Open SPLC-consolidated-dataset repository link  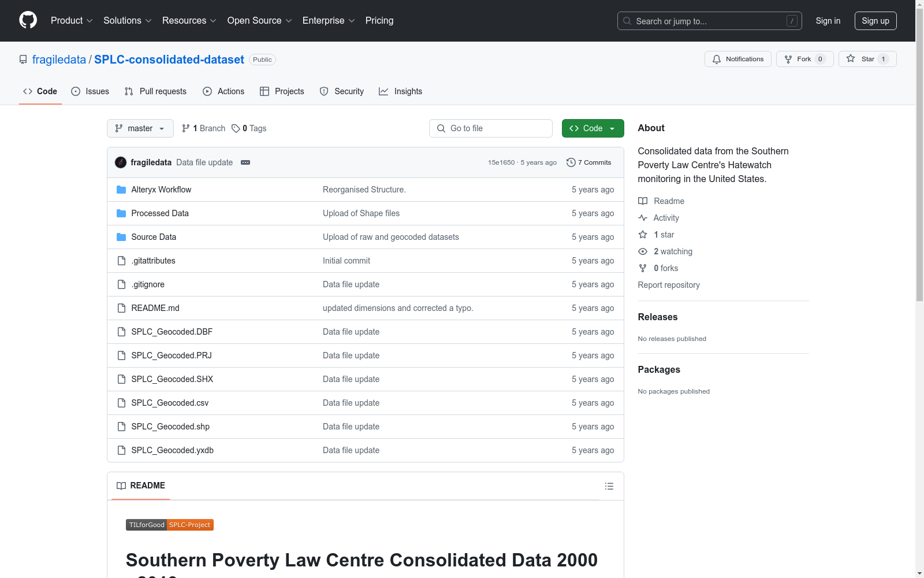pyautogui.click(x=169, y=60)
